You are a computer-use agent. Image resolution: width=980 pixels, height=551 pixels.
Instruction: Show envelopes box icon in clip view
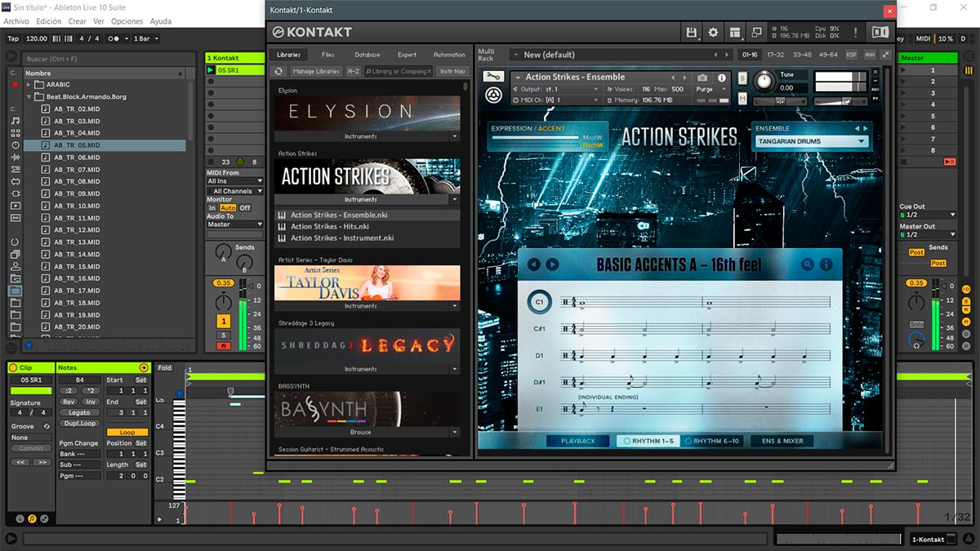(x=44, y=518)
